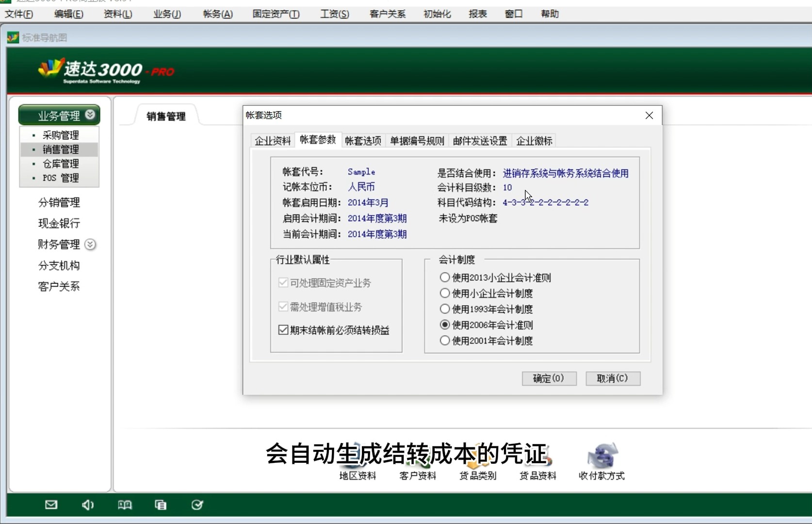Close the 帐套选项 dialog
Viewport: 812px width, 524px height.
650,115
